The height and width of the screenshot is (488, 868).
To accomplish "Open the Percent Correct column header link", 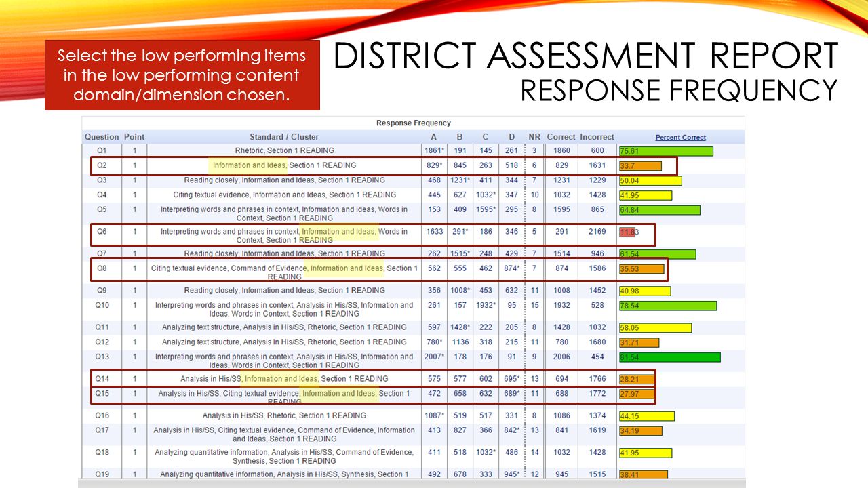I will coord(680,137).
